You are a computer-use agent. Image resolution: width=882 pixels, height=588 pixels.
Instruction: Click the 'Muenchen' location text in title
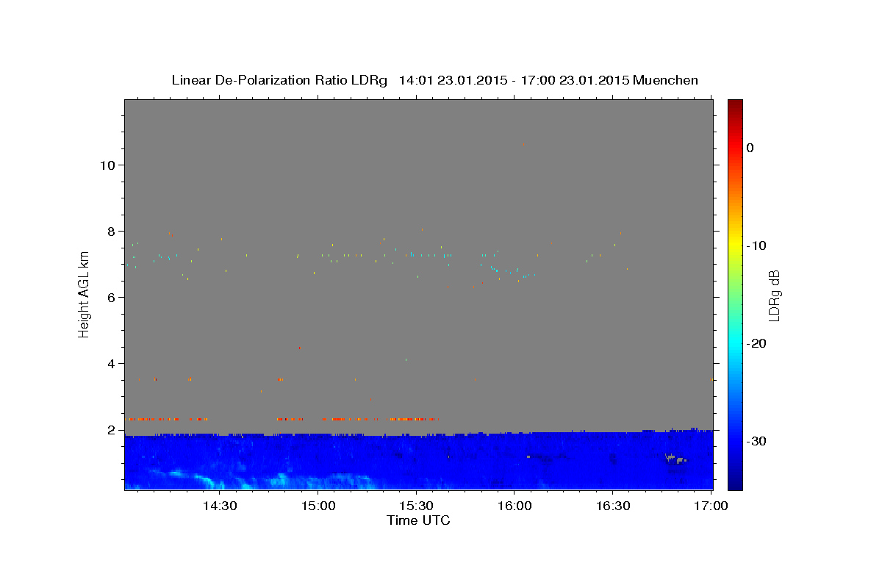pos(665,80)
